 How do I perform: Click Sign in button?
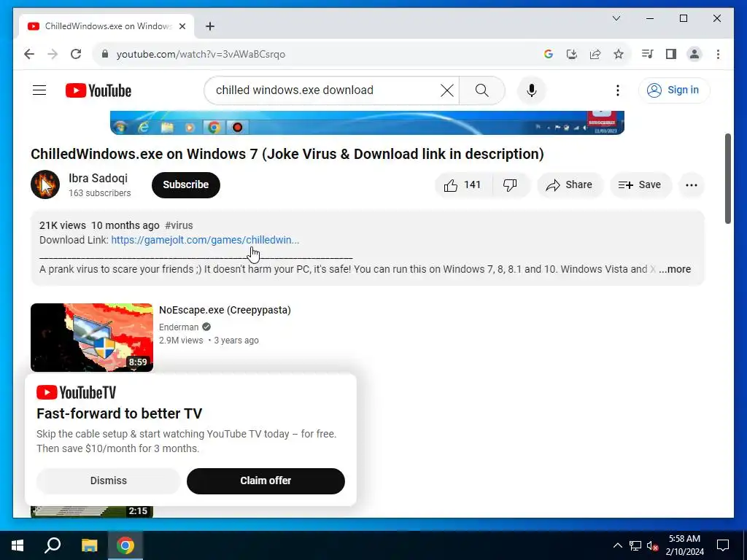point(674,90)
